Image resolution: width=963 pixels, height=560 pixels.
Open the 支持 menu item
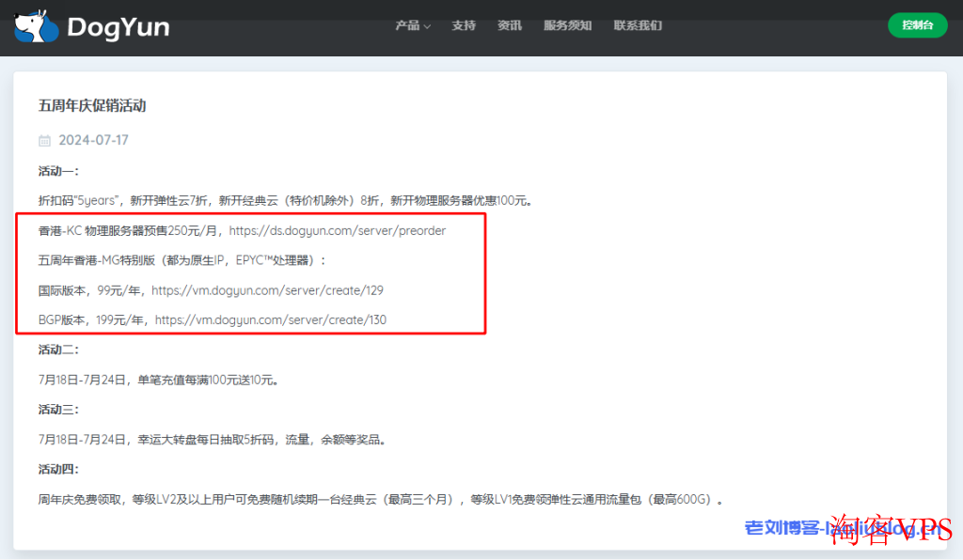[464, 25]
